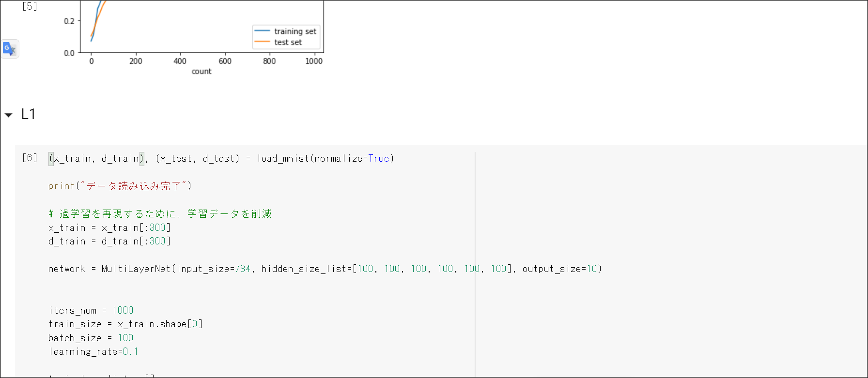Screen dimensions: 868x378
Task: Click the output_size=10 argument
Action: 560,269
